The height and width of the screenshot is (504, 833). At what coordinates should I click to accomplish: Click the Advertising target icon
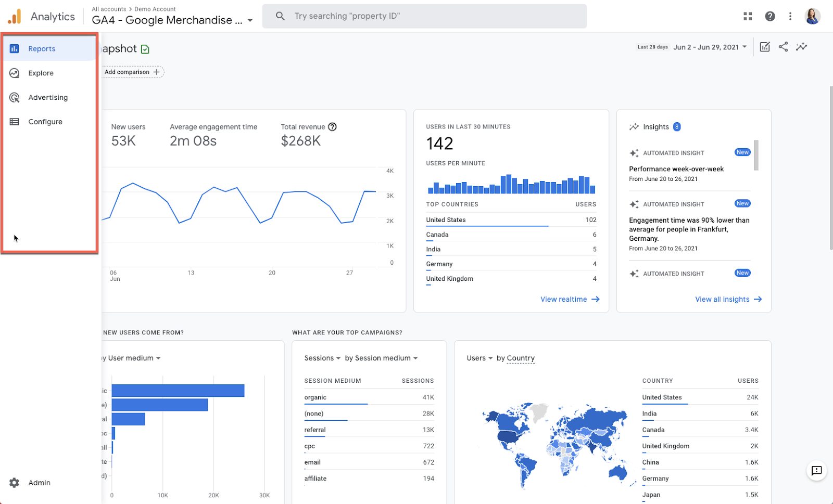point(15,98)
